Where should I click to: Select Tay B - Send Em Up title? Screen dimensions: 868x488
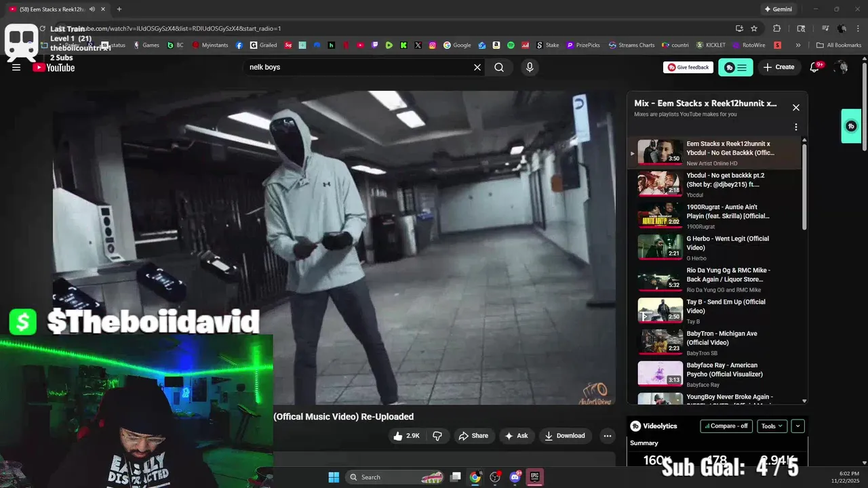(726, 306)
